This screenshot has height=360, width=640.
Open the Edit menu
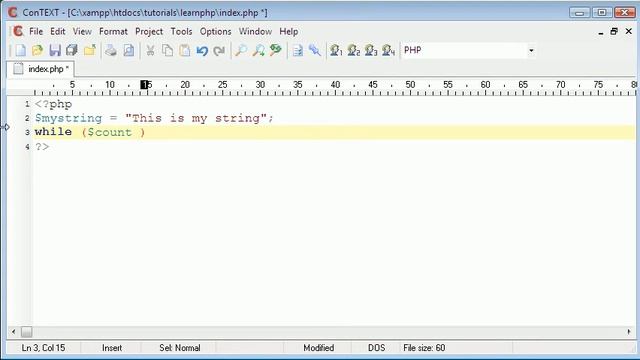click(58, 31)
